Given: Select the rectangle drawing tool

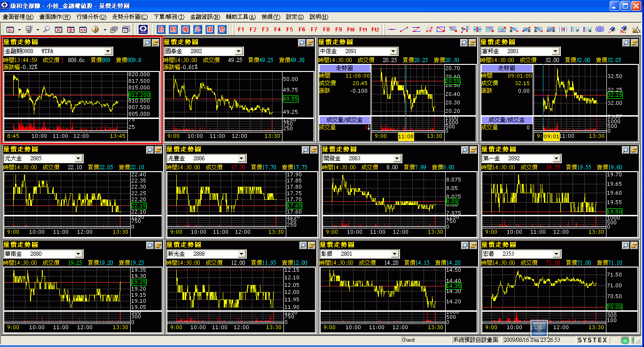Looking at the screenshot, I should [x=440, y=29].
